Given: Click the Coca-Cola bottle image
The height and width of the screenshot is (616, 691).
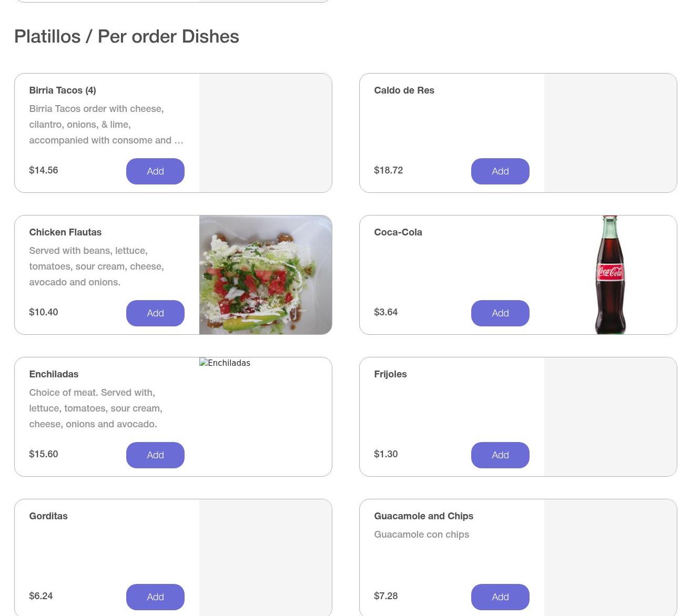Looking at the screenshot, I should [x=610, y=275].
